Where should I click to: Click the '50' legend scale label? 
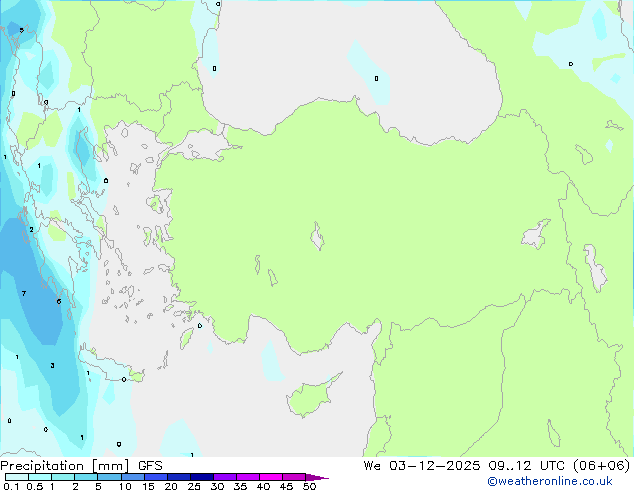309,486
